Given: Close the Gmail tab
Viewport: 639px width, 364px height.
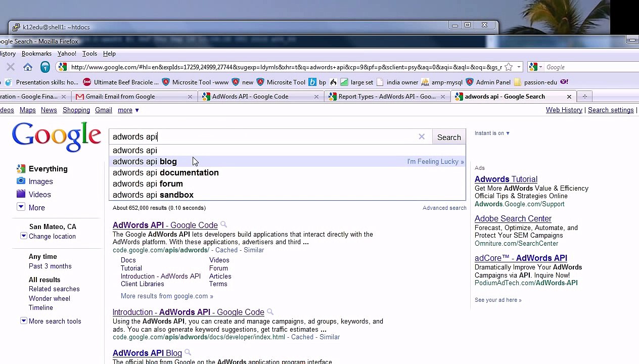Looking at the screenshot, I should point(190,97).
